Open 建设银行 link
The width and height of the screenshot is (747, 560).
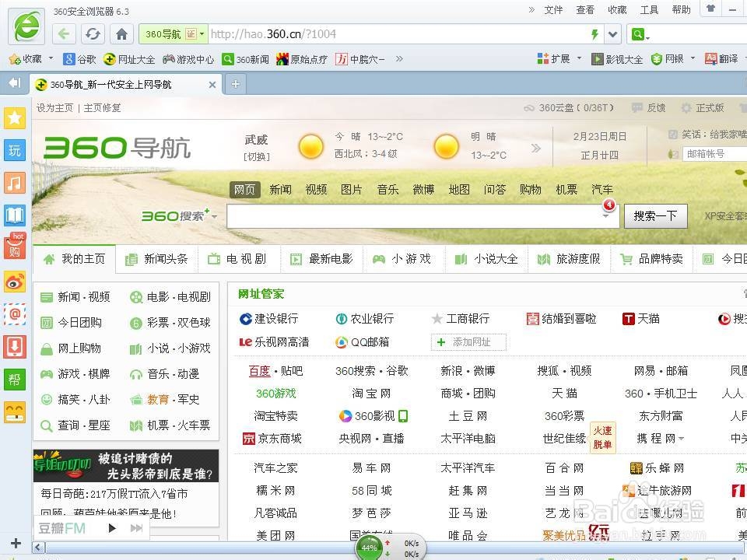tap(269, 319)
